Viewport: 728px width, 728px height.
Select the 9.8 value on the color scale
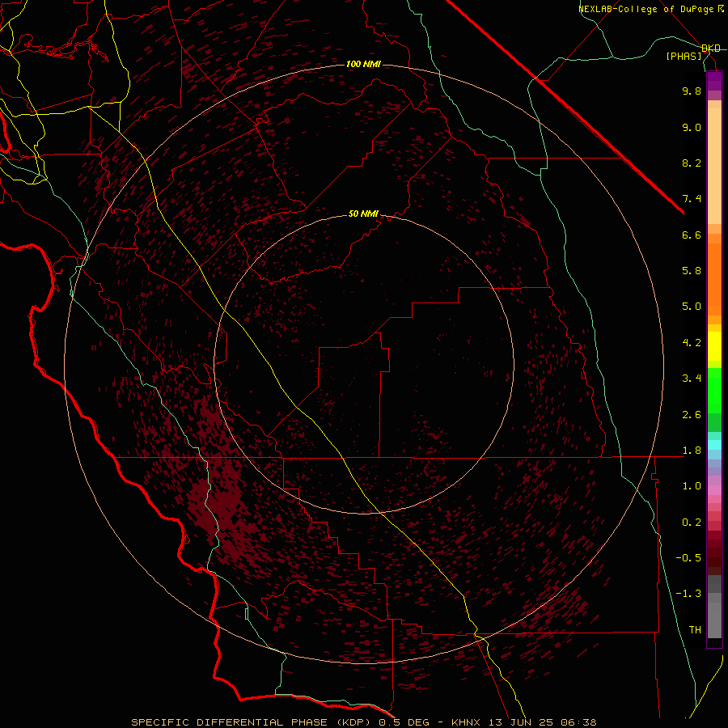coord(692,91)
